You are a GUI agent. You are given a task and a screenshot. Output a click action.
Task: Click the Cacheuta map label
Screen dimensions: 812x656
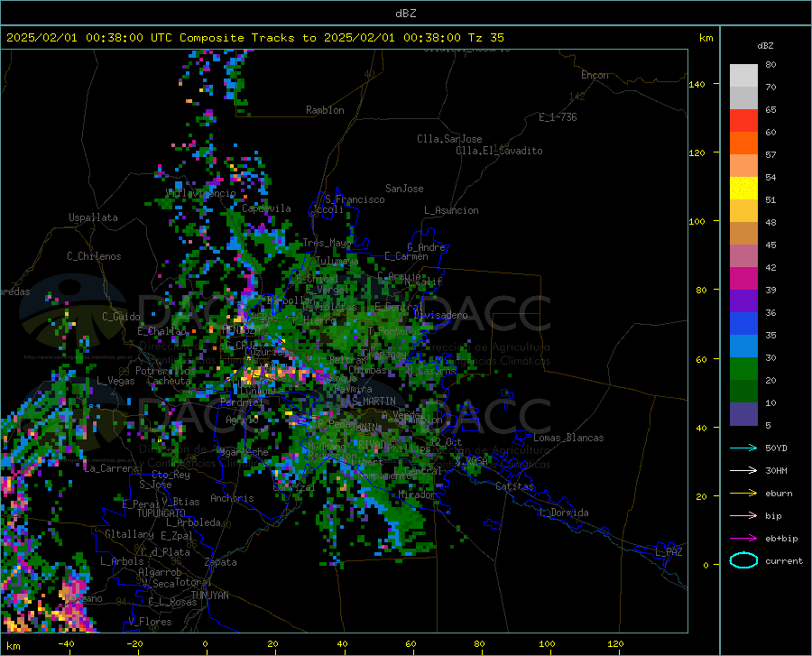click(169, 381)
